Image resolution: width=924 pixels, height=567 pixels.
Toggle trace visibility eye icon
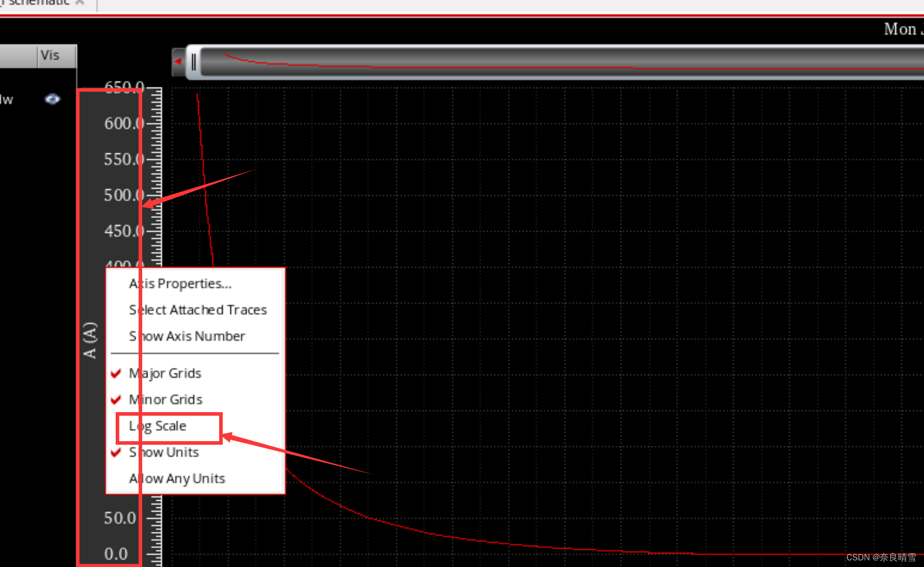[52, 99]
